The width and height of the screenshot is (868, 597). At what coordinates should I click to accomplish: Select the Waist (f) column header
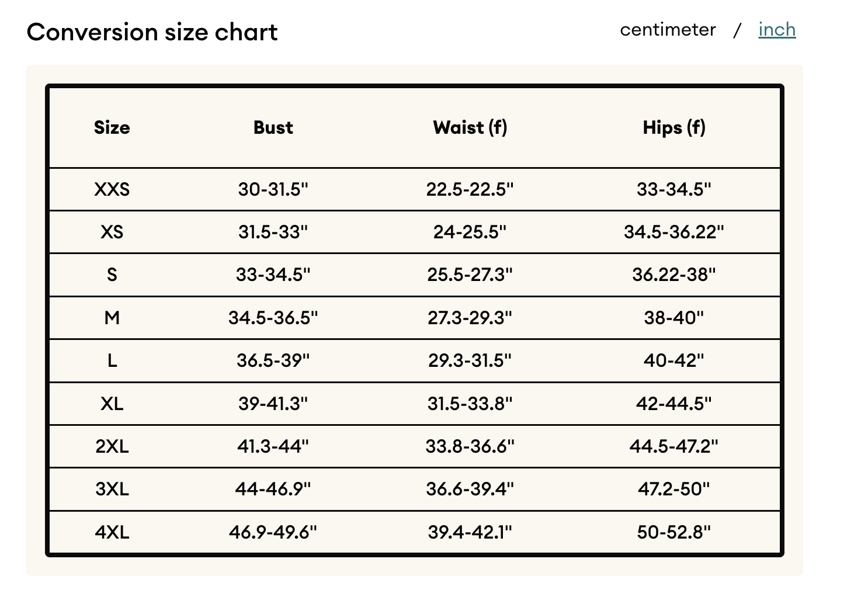tap(470, 127)
